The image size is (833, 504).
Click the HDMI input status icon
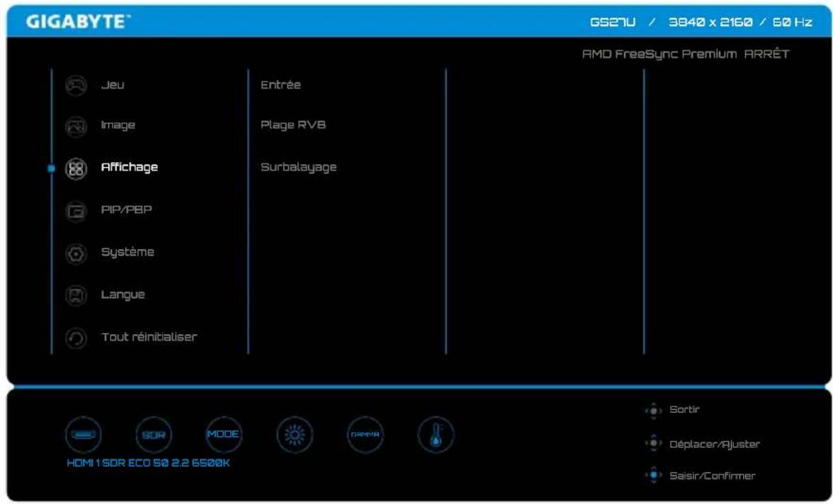coord(84,435)
